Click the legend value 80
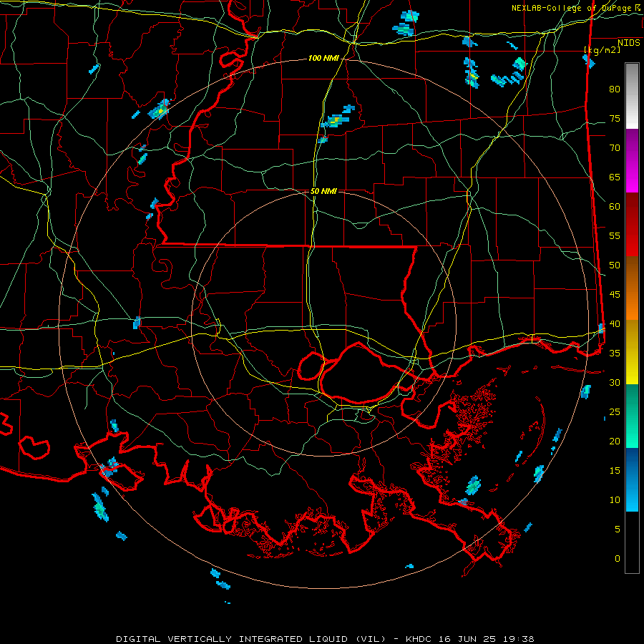 (615, 89)
